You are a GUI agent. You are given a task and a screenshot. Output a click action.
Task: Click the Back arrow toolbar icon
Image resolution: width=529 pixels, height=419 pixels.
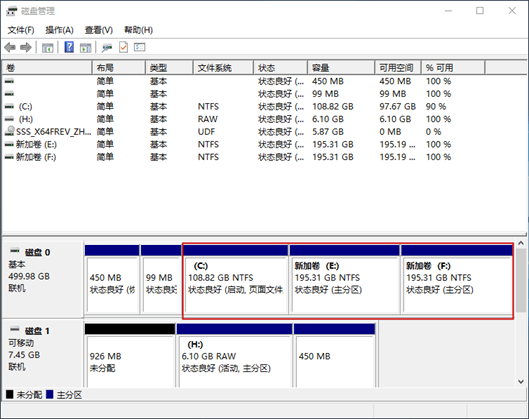[10, 48]
